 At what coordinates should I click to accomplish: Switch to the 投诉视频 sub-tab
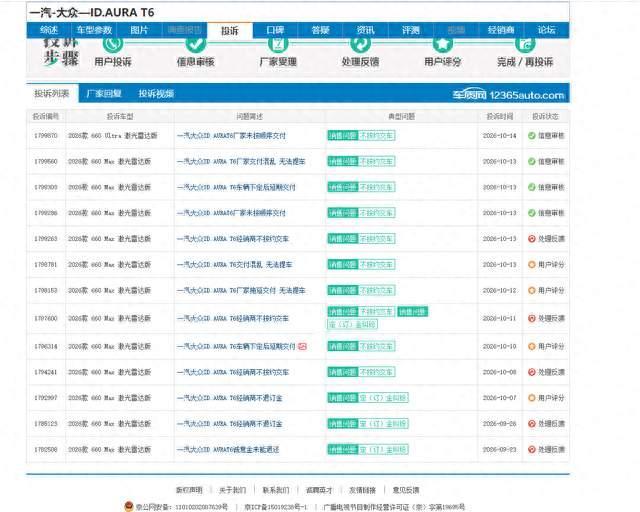(156, 93)
